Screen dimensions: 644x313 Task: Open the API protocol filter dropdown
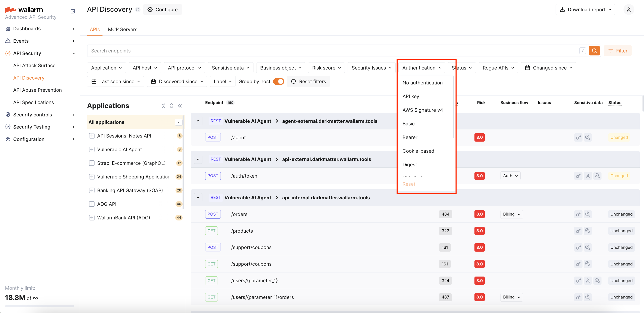pyautogui.click(x=184, y=68)
